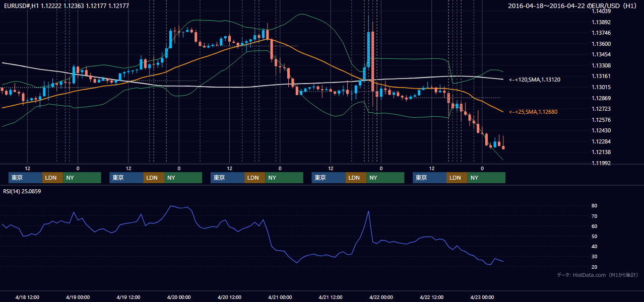644x302 pixels.
Task: Click the price axis value 1.13161
Action: pyautogui.click(x=601, y=76)
